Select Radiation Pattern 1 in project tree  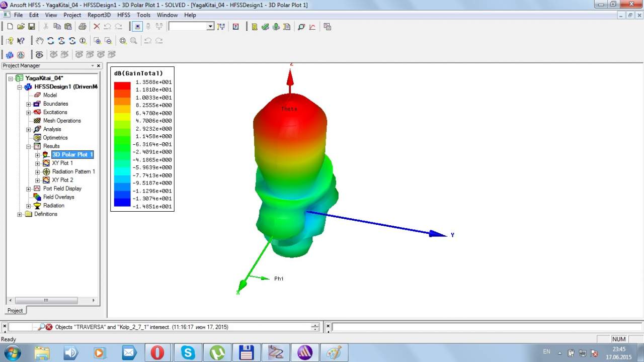pos(73,171)
